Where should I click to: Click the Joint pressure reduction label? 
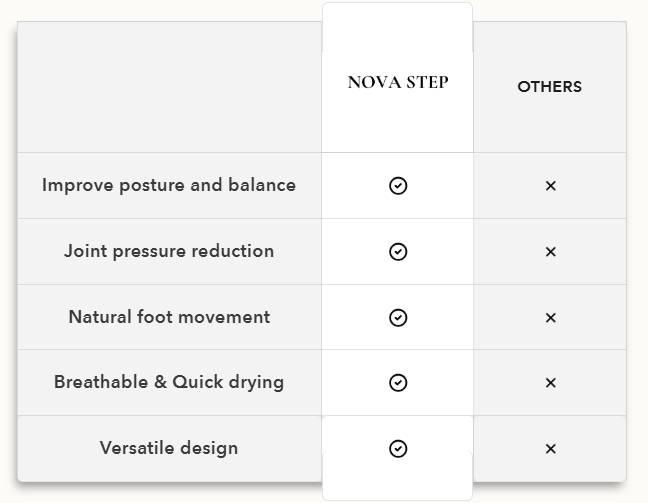(x=169, y=251)
